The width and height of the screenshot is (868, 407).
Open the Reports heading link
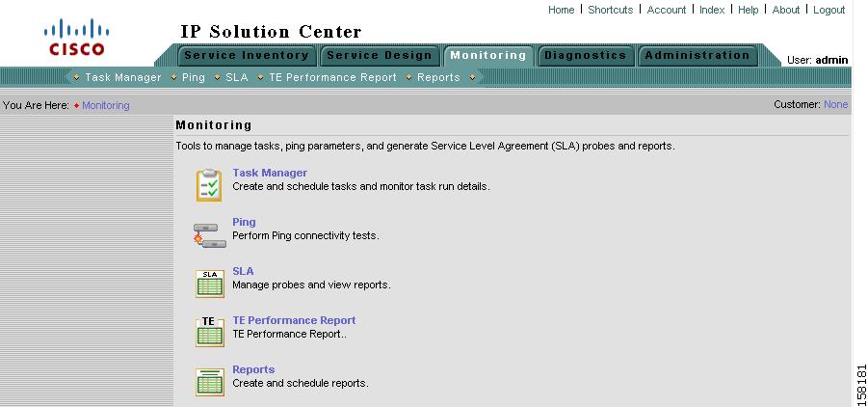click(x=253, y=369)
